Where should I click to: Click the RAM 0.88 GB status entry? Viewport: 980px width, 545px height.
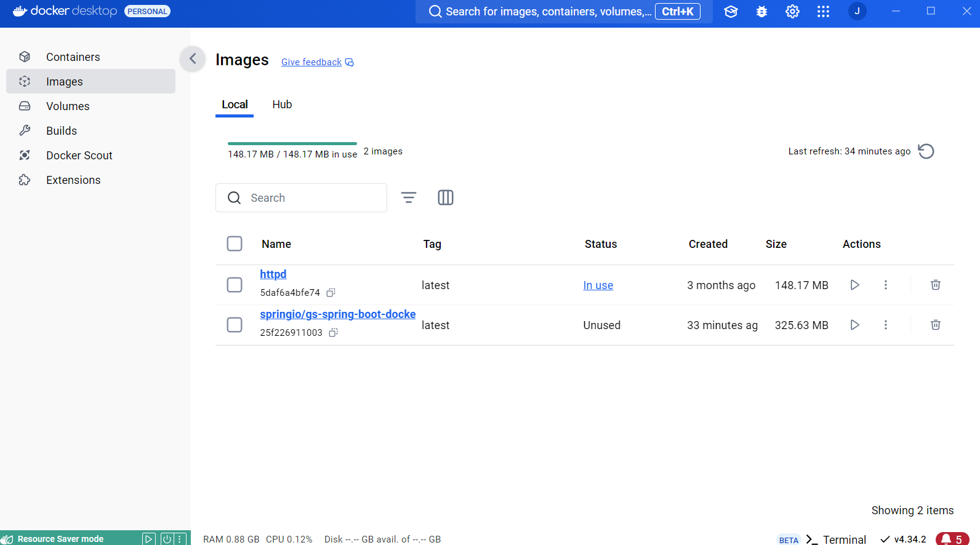(x=231, y=539)
